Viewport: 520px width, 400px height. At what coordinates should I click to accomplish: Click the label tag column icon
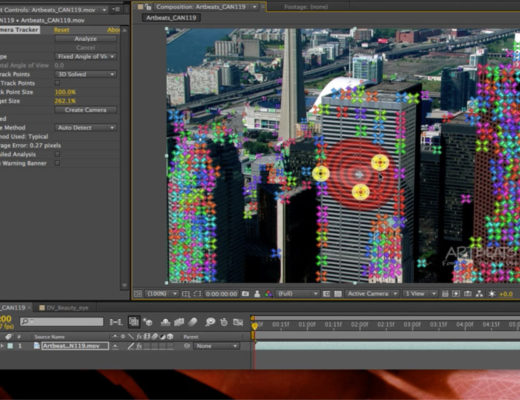coord(9,337)
